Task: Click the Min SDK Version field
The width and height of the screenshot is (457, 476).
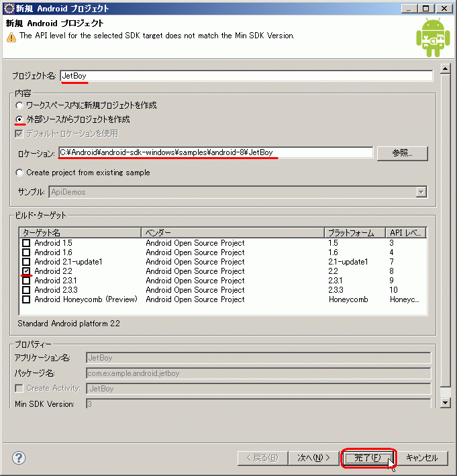Action: click(x=258, y=403)
